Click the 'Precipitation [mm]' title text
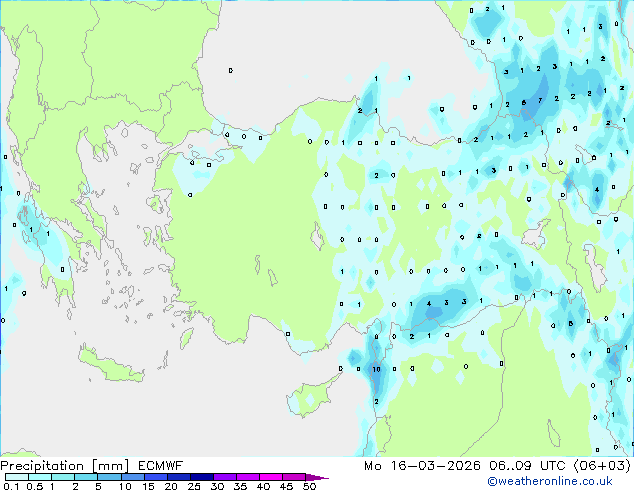The width and height of the screenshot is (634, 490). click(x=65, y=466)
